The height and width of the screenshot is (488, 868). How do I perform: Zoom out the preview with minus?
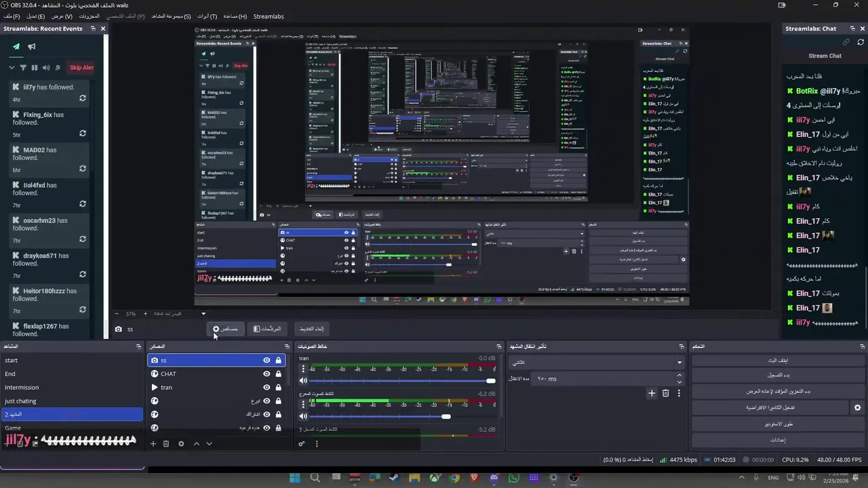pos(117,314)
